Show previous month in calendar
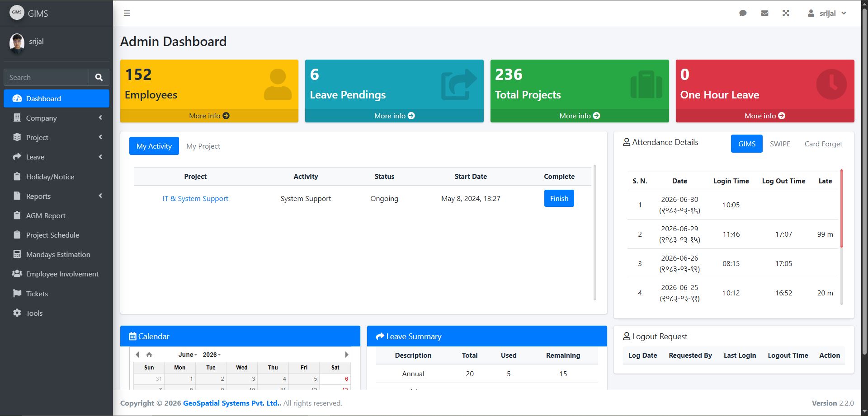This screenshot has height=416, width=868. [x=137, y=355]
